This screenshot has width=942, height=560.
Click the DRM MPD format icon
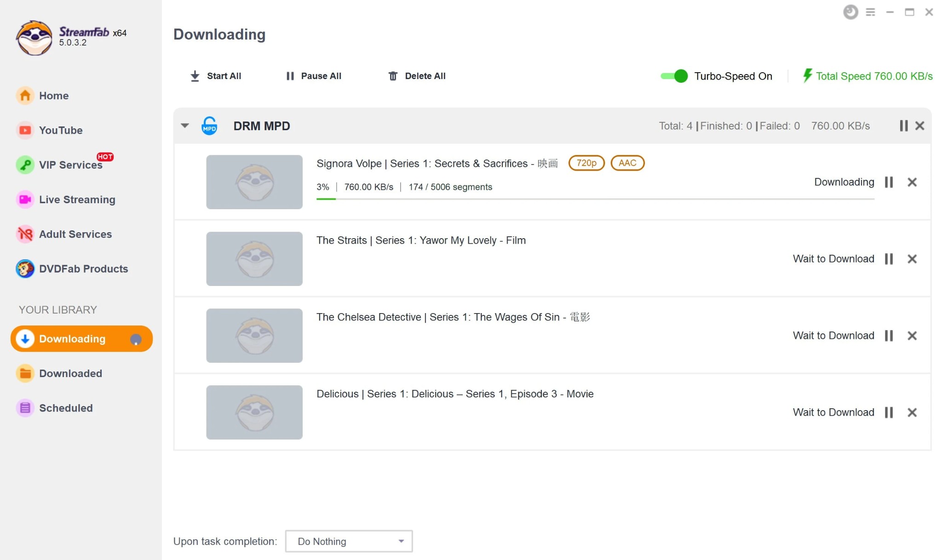[x=209, y=125]
